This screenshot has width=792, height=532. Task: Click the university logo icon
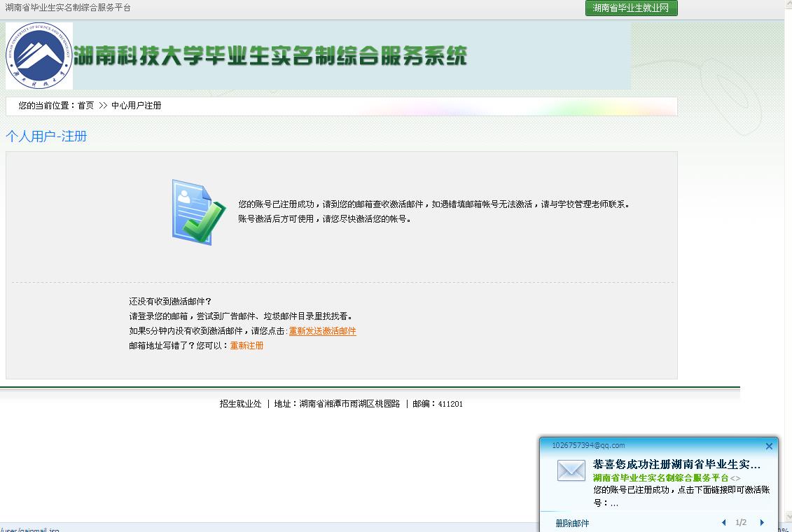click(x=39, y=56)
